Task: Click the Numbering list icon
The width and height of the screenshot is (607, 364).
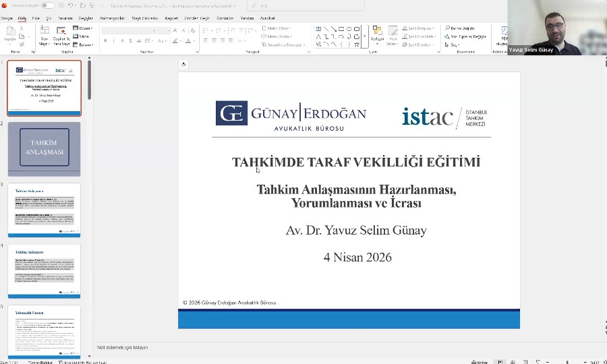Action: pyautogui.click(x=219, y=30)
